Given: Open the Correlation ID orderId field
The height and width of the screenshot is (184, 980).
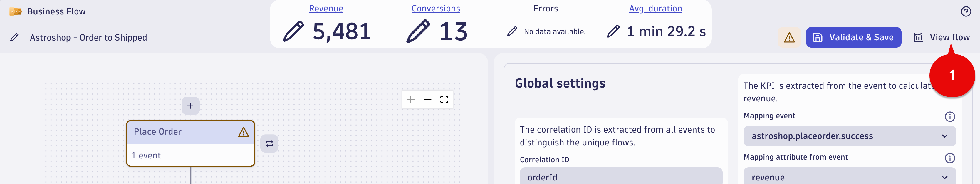Looking at the screenshot, I should click(621, 177).
